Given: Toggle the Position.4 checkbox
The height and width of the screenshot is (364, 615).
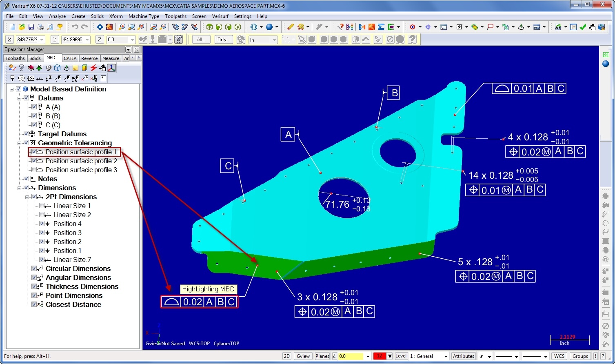Looking at the screenshot, I should (x=42, y=224).
